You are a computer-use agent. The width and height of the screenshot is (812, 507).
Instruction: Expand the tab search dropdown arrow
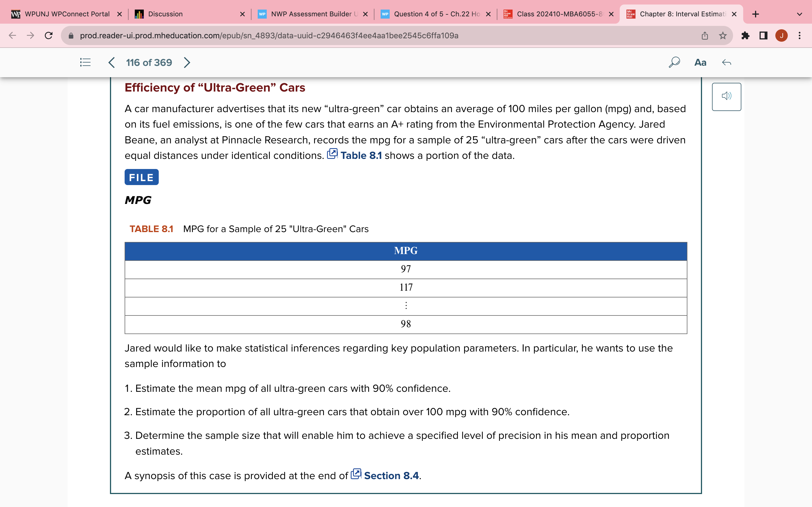pos(799,14)
